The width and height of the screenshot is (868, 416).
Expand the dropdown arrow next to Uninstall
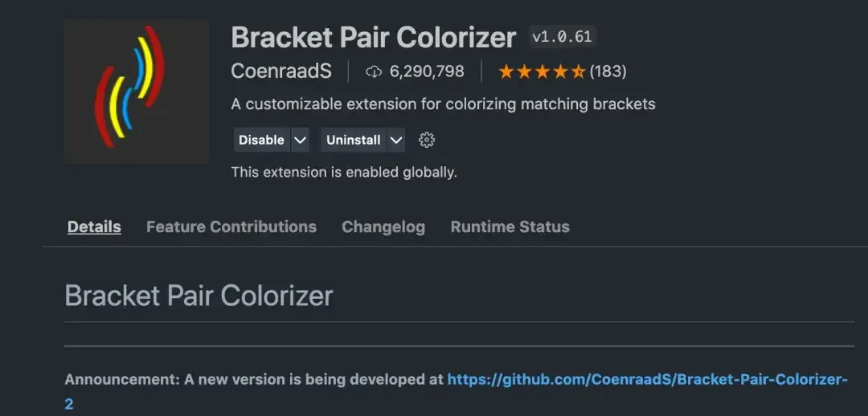pos(395,140)
